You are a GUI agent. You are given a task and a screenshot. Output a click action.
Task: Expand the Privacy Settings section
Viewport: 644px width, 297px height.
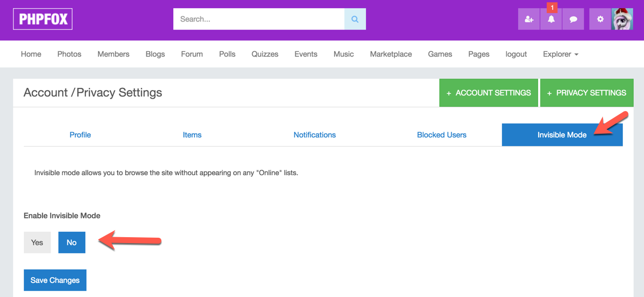click(x=587, y=93)
